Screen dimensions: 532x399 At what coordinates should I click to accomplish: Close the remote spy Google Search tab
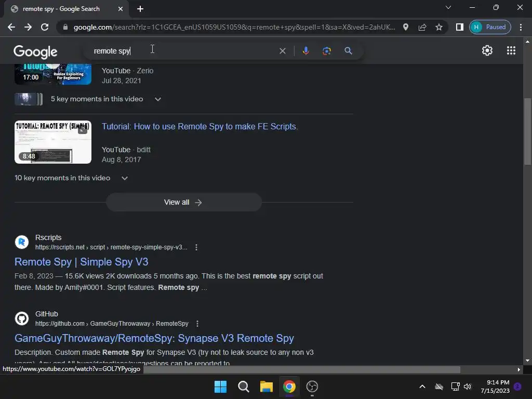(121, 9)
